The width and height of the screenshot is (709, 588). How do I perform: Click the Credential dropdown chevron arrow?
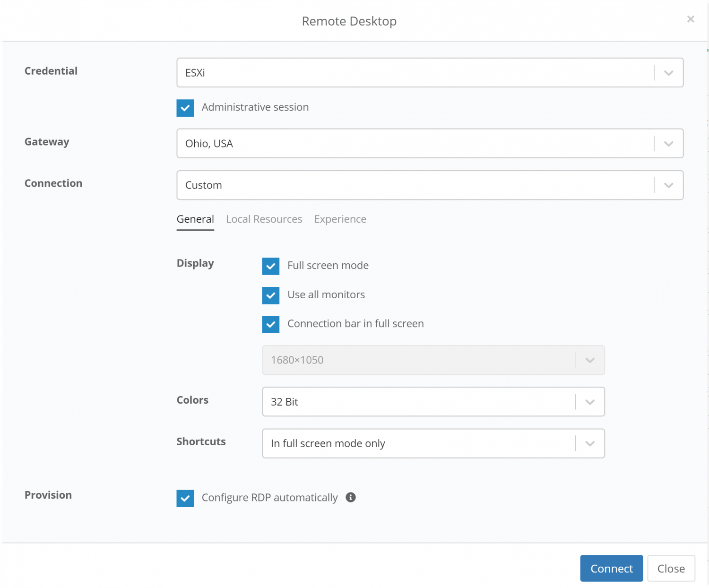(x=668, y=73)
